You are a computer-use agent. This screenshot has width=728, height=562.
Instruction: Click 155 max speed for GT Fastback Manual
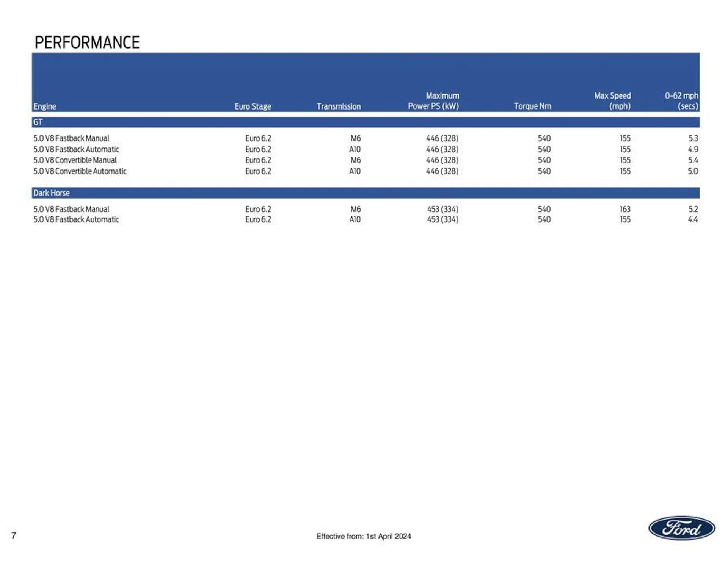point(625,138)
